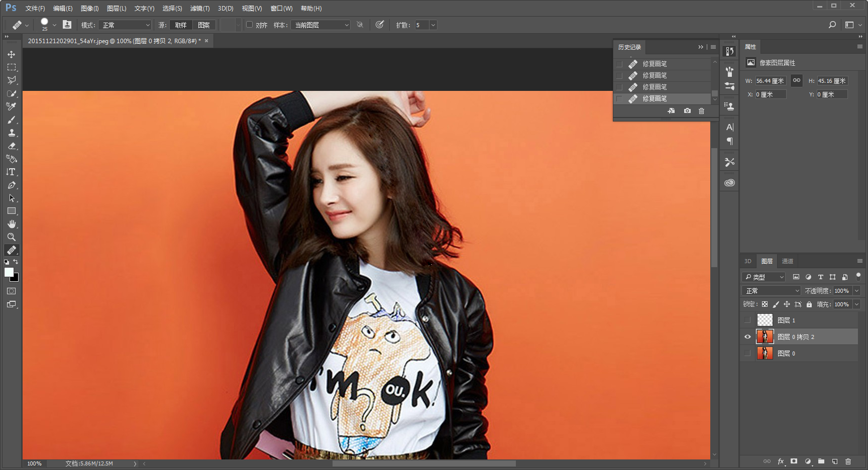Select the Pen tool

[11, 185]
